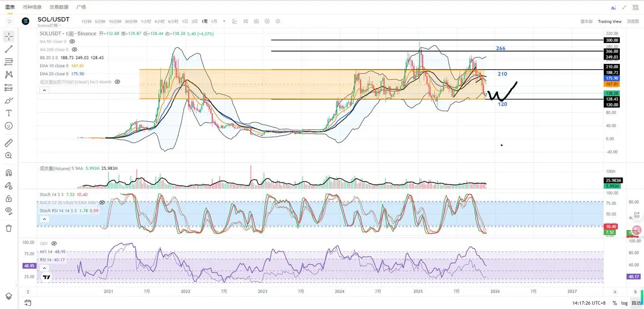Image resolution: width=644 pixels, height=309 pixels.
Task: Show the VWAP indicator
Action: click(118, 82)
